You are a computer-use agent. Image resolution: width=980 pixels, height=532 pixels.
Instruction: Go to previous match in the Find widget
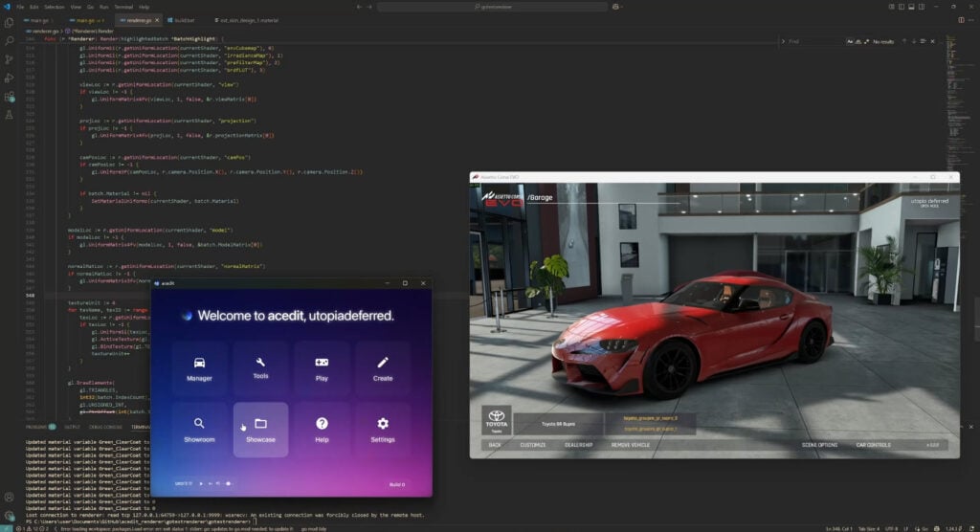click(903, 41)
